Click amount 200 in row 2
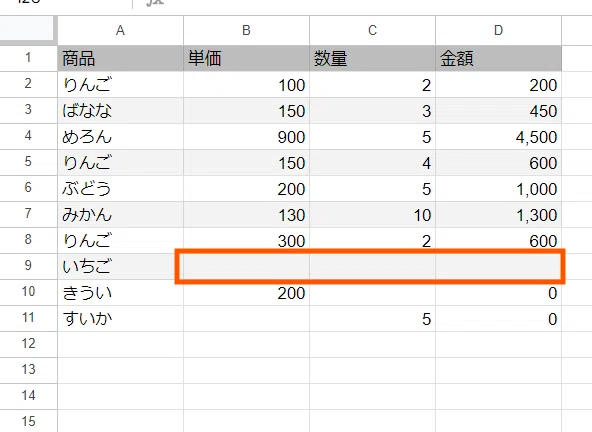 (x=498, y=84)
